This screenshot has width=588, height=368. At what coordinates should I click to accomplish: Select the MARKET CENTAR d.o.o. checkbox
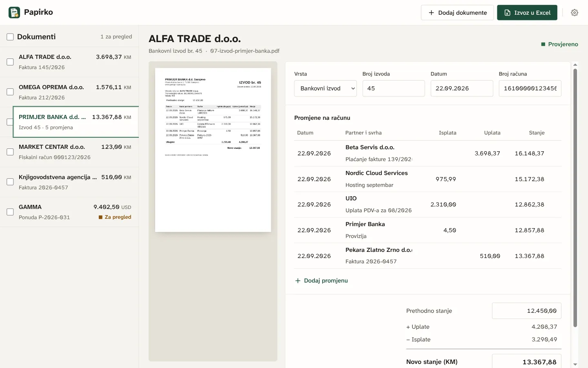click(10, 152)
